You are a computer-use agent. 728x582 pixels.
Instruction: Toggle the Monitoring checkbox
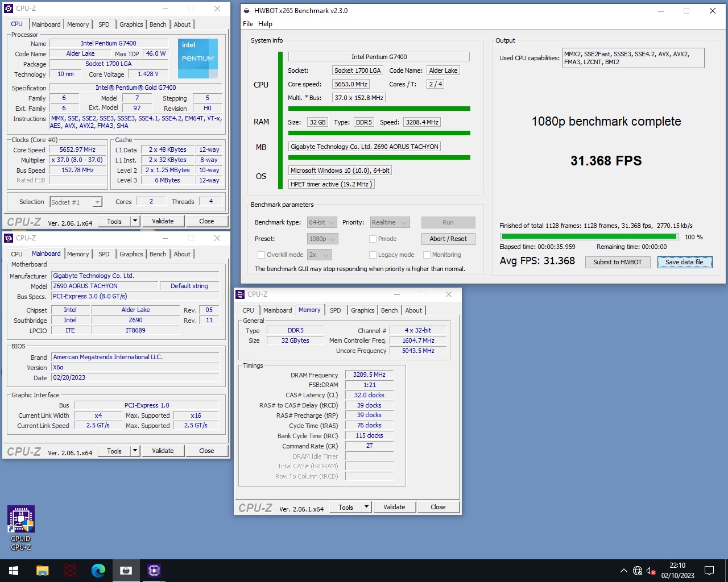(427, 255)
